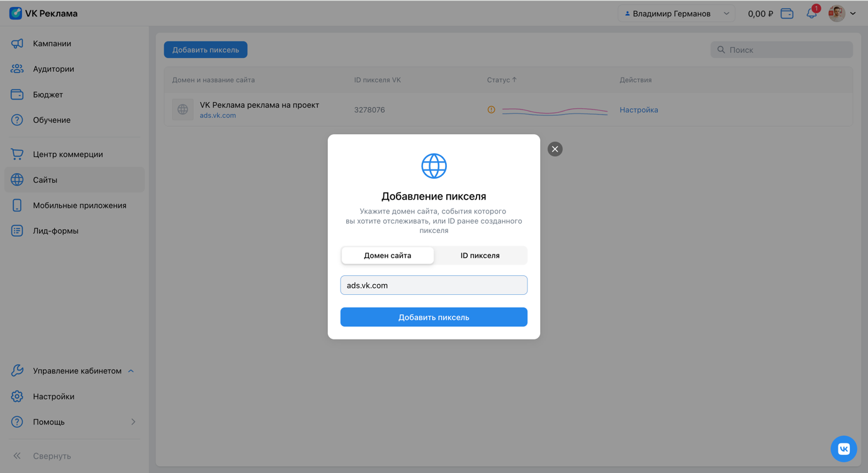868x473 pixels.
Task: Click the Настройки sidebar label
Action: (x=54, y=396)
